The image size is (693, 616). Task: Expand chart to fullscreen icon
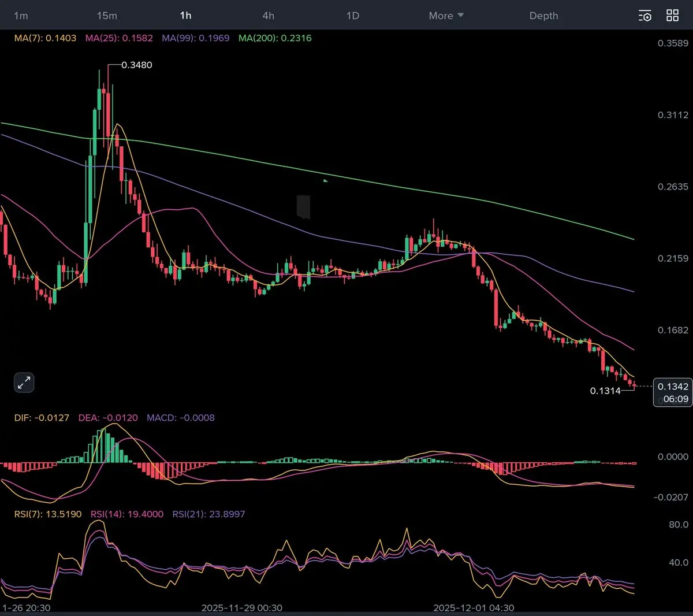[24, 383]
